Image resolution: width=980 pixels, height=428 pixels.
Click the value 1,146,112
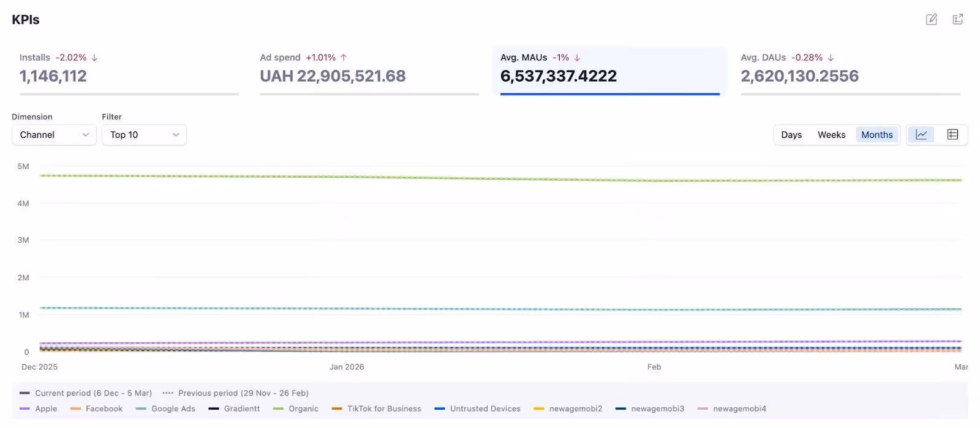(53, 76)
